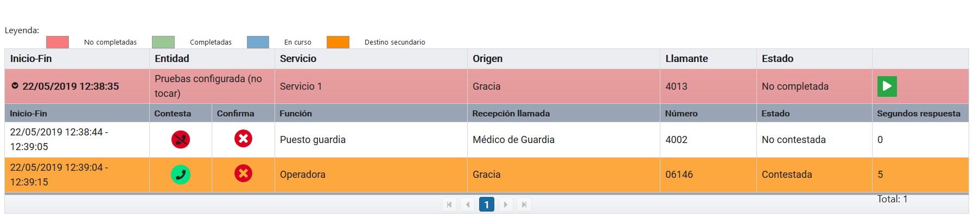Click the Llamante column header
Viewport: 980px width, 217px height.
pos(686,59)
